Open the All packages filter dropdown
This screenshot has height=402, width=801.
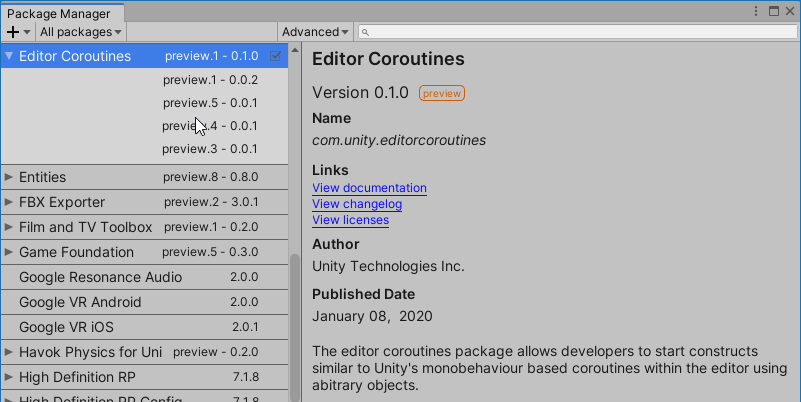82,32
